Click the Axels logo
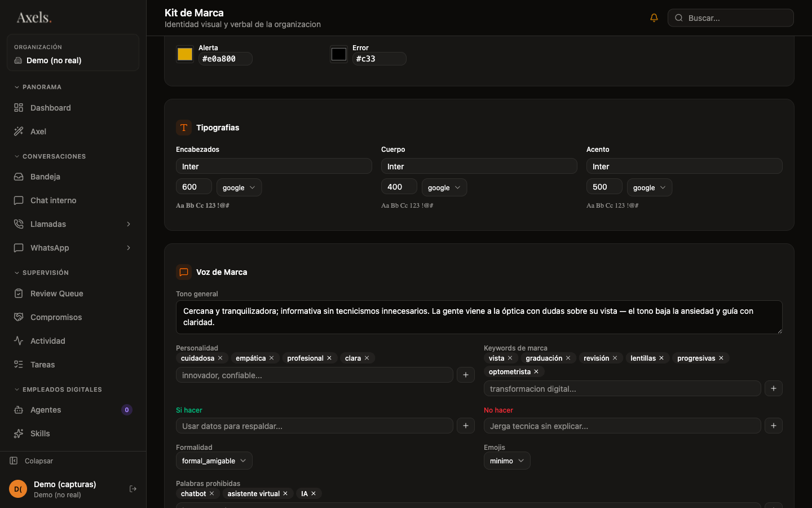Image resolution: width=812 pixels, height=508 pixels. click(x=34, y=17)
